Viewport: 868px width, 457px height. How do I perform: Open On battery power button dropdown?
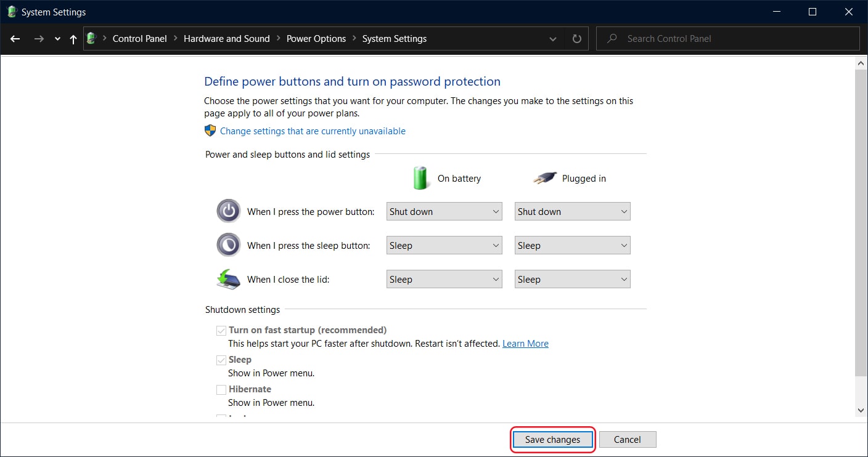pos(444,211)
